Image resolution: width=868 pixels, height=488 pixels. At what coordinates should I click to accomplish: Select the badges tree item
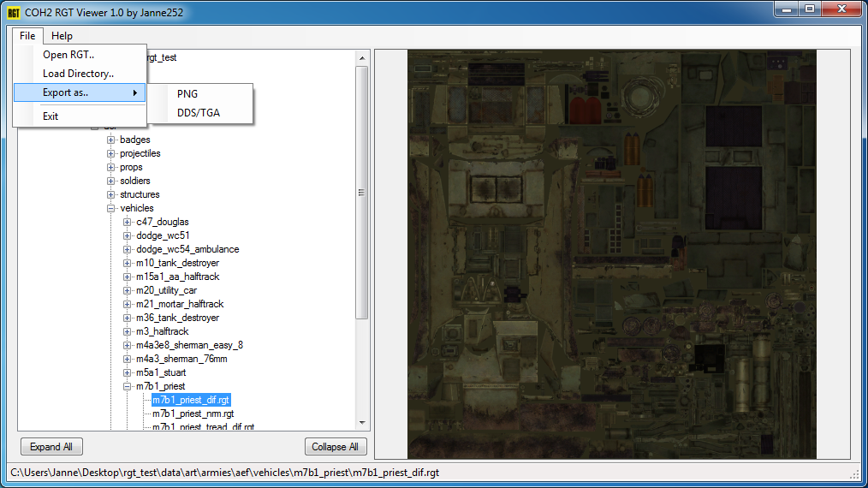pos(135,140)
